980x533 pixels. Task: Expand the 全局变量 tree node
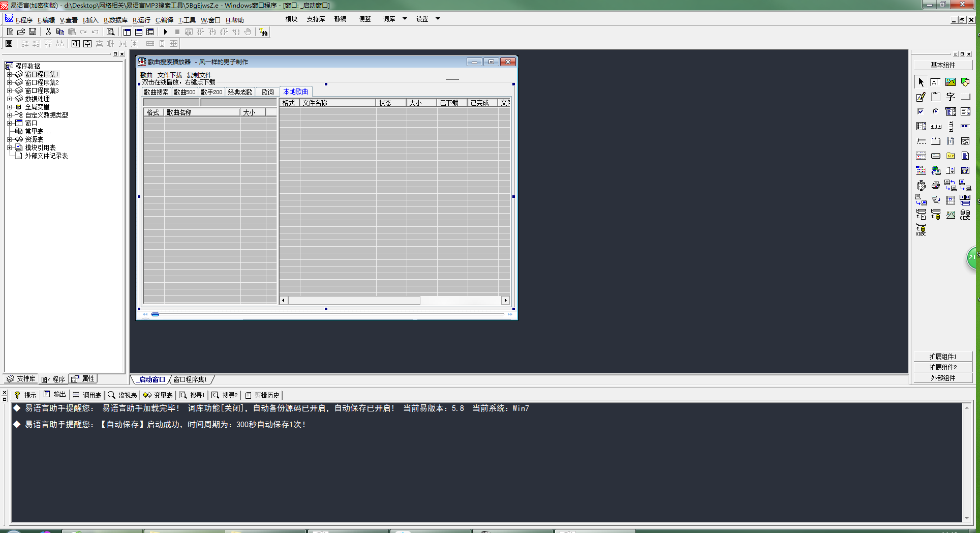click(x=9, y=107)
